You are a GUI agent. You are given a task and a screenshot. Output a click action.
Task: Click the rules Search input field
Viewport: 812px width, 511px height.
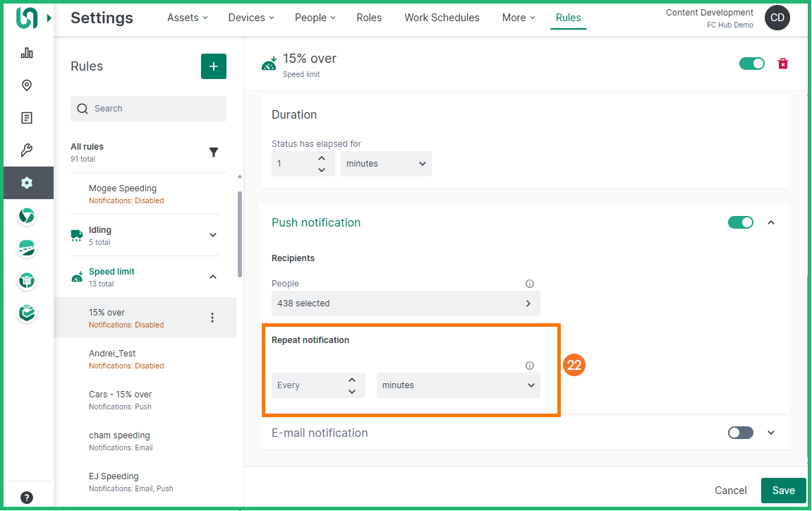pos(155,109)
